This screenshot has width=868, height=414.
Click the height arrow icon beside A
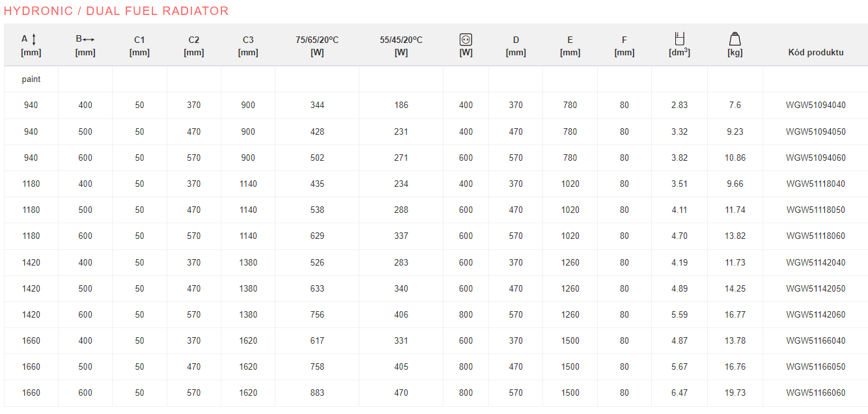point(34,40)
